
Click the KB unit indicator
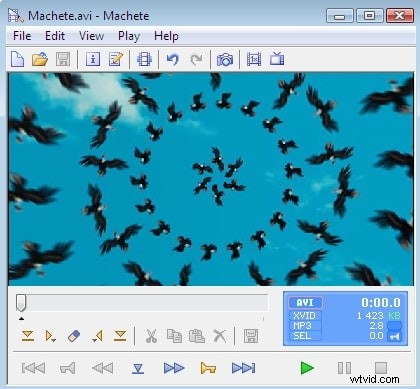394,316
